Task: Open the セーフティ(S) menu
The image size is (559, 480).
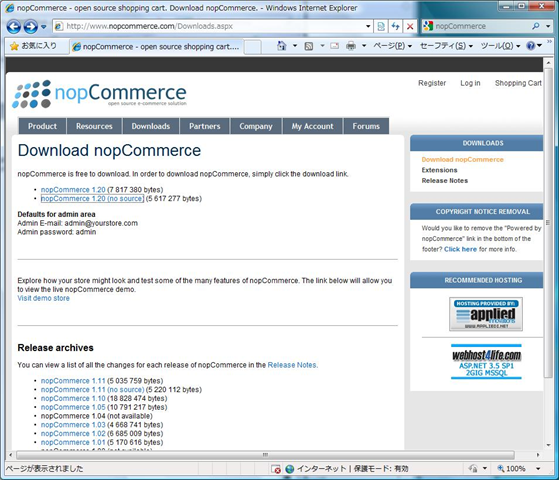Action: coord(446,46)
